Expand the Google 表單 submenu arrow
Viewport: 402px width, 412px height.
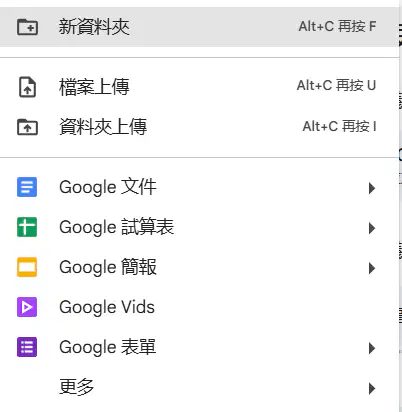[372, 348]
